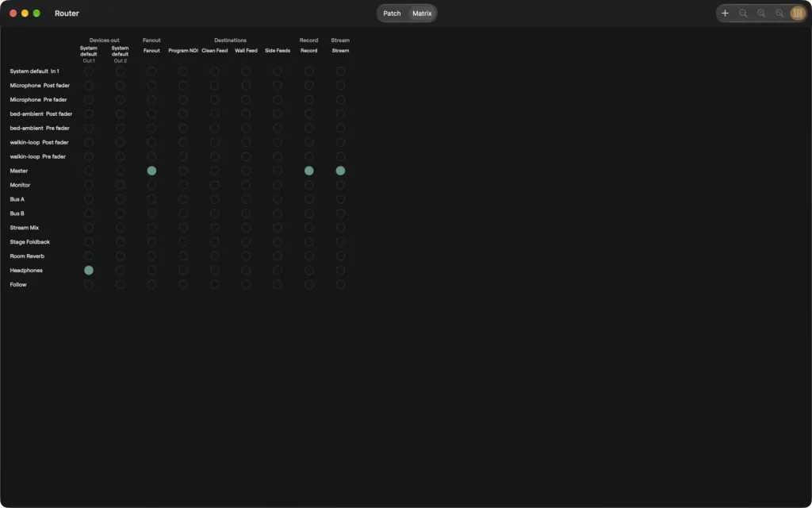Click the bed-ambient Pre fader row label
The width and height of the screenshot is (812, 508).
coord(40,128)
